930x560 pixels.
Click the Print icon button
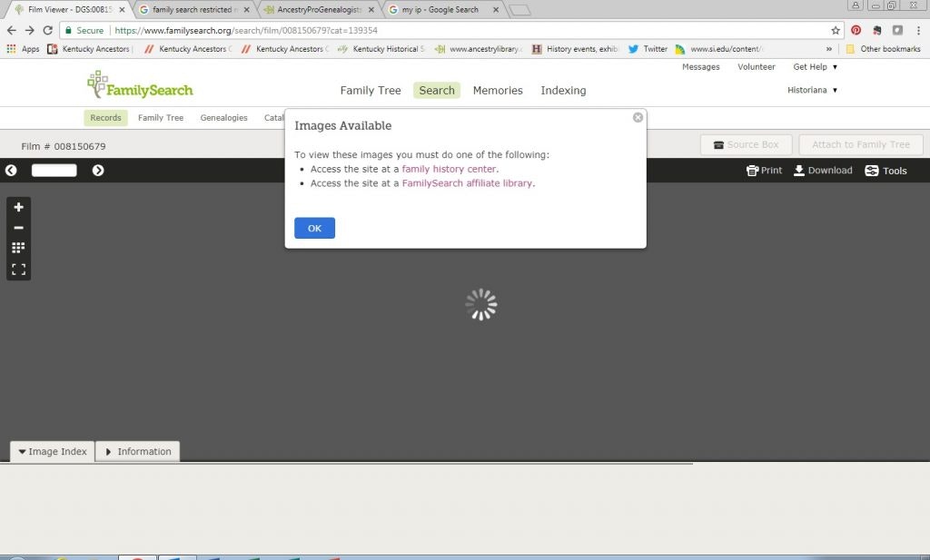tap(764, 171)
